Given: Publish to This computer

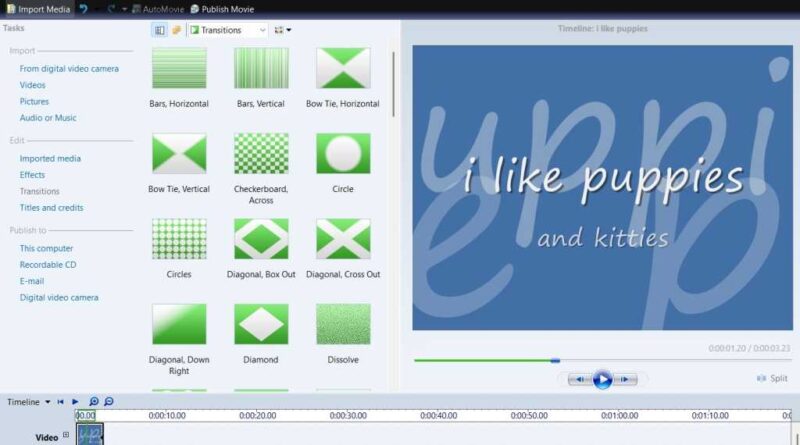Looking at the screenshot, I should coord(46,248).
